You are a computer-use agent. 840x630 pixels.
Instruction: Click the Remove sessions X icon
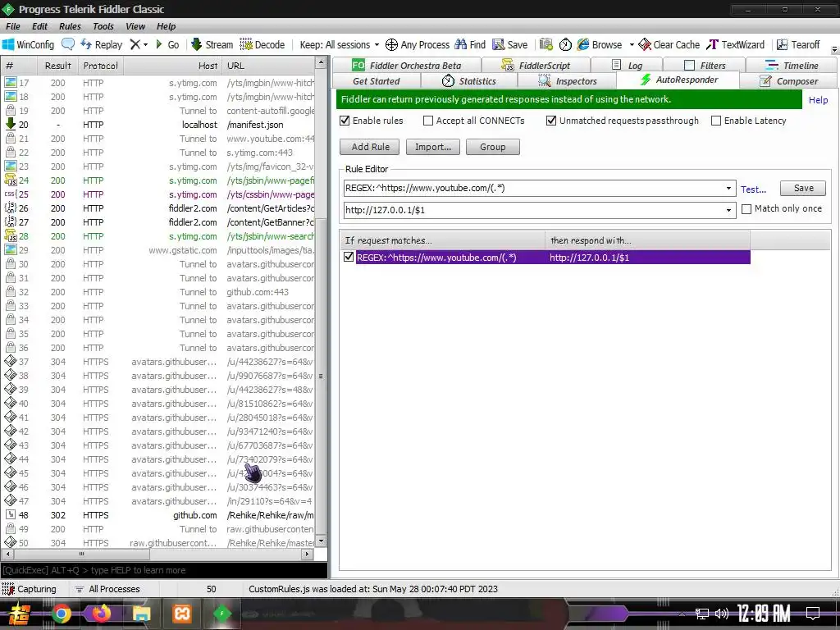135,44
